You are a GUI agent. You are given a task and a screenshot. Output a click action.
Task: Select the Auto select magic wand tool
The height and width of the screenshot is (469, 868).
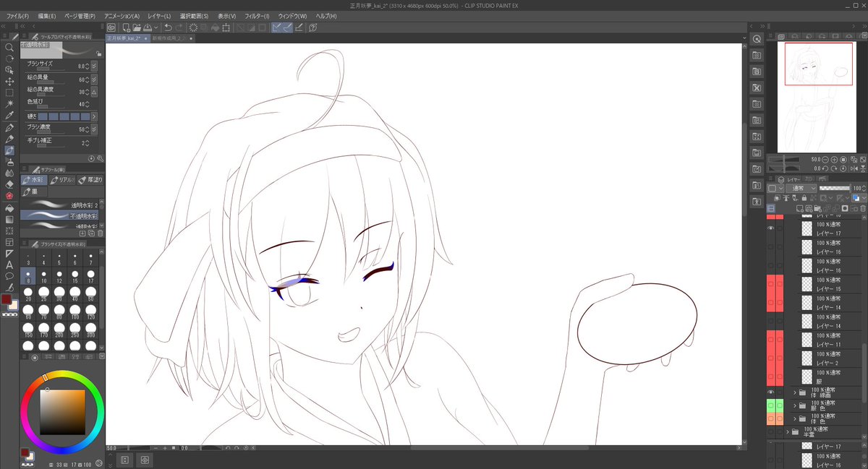click(9, 105)
